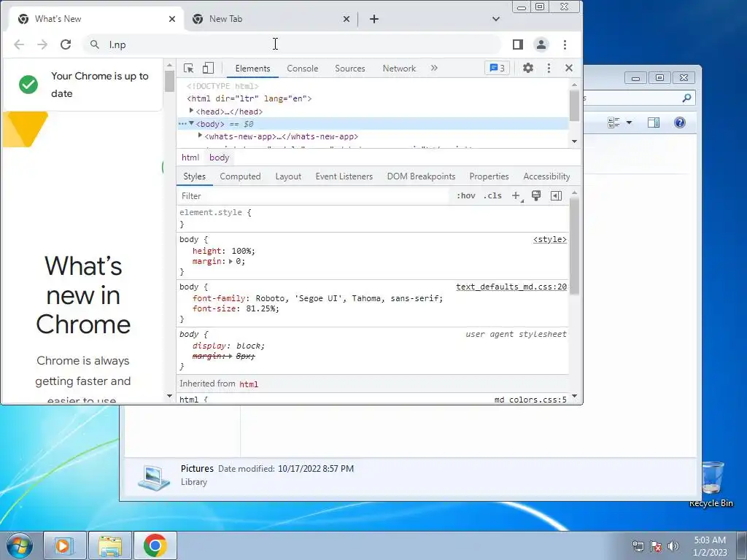Viewport: 747px width, 560px height.
Task: Close the What's New tab
Action: 172,19
